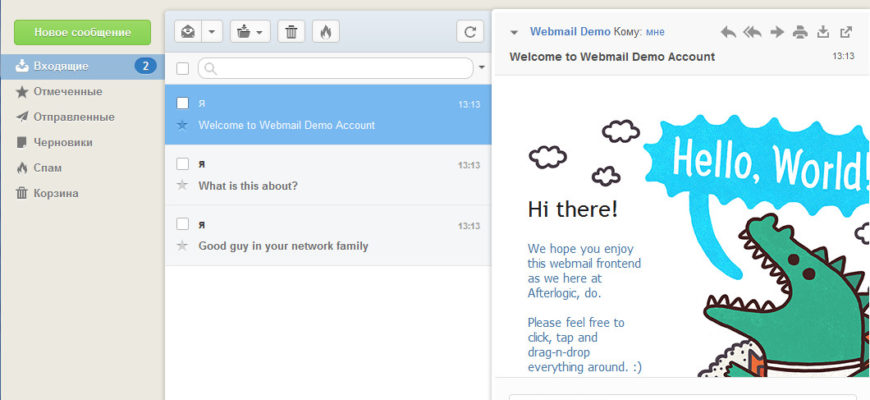Check the 'Good guy in your network family' checkbox
This screenshot has width=870, height=400.
coord(183,224)
